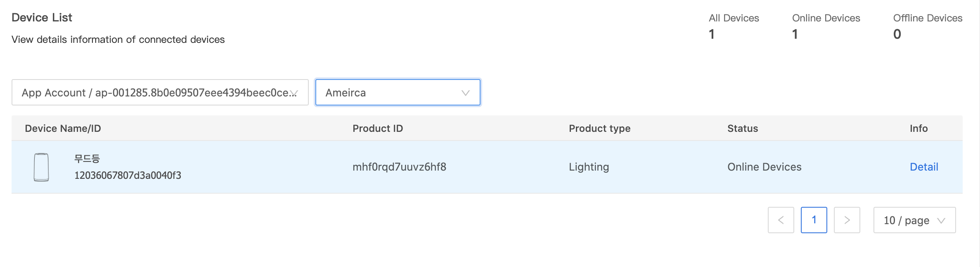This screenshot has height=267, width=980.
Task: Click device ID 12036067807d3a0040f3
Action: coord(128,176)
